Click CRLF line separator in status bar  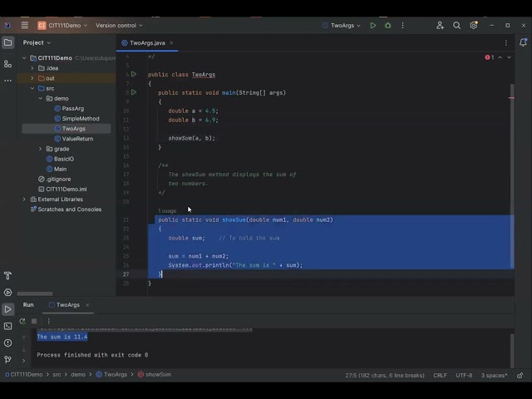(x=440, y=375)
